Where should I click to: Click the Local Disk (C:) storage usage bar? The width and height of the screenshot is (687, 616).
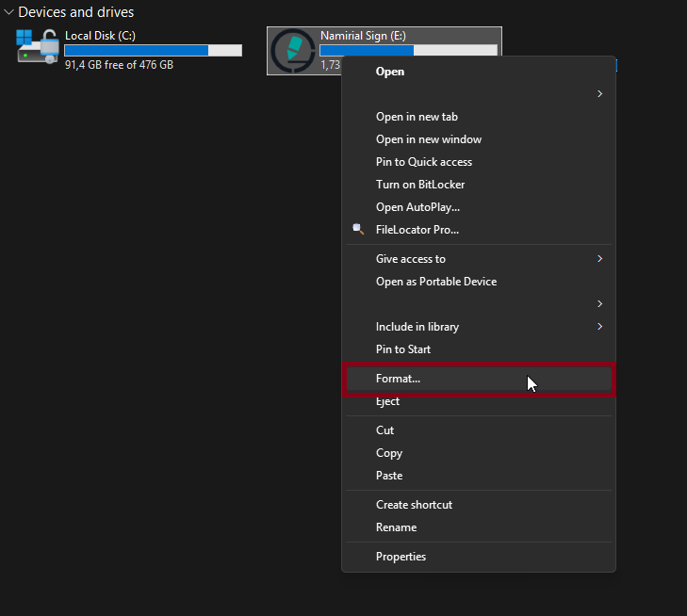[x=153, y=50]
